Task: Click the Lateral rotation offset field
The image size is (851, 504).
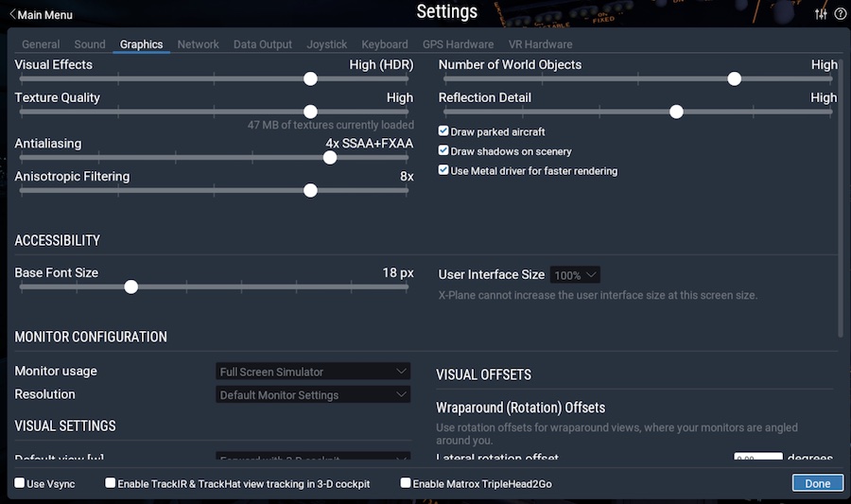Action: coord(757,460)
